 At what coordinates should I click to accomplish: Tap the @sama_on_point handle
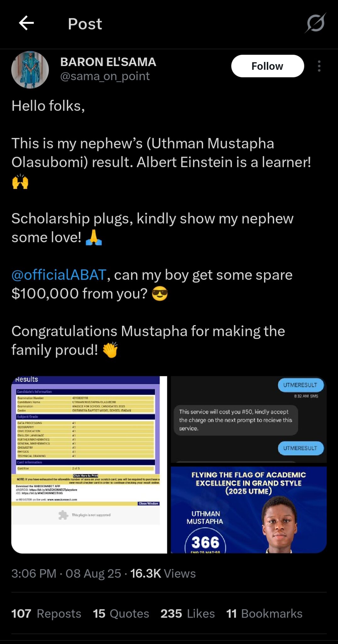click(105, 76)
